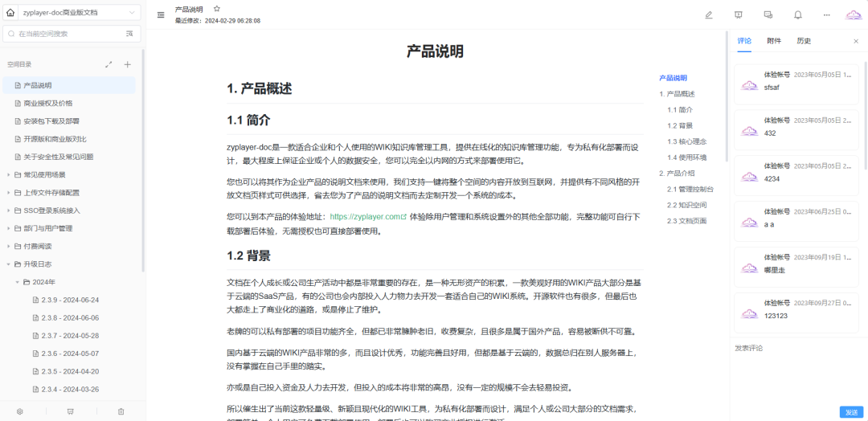Viewport: 868px width, 421px height.
Task: Open the zyplayer-doc space selector dropdown
Action: (79, 12)
